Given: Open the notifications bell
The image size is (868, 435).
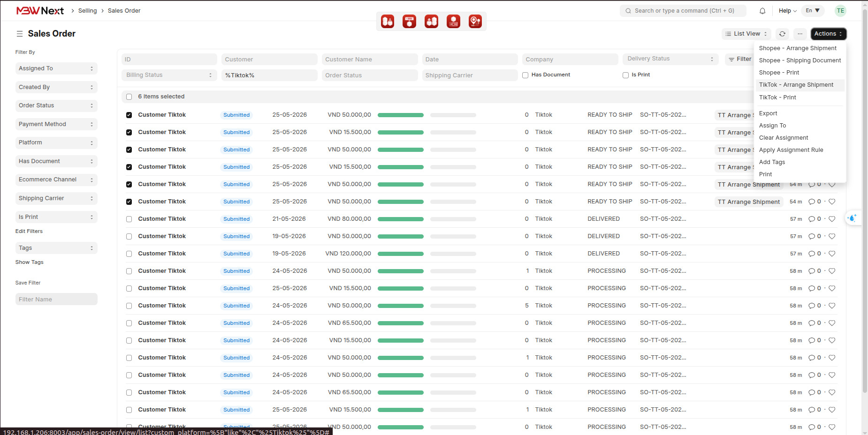Looking at the screenshot, I should tap(762, 11).
